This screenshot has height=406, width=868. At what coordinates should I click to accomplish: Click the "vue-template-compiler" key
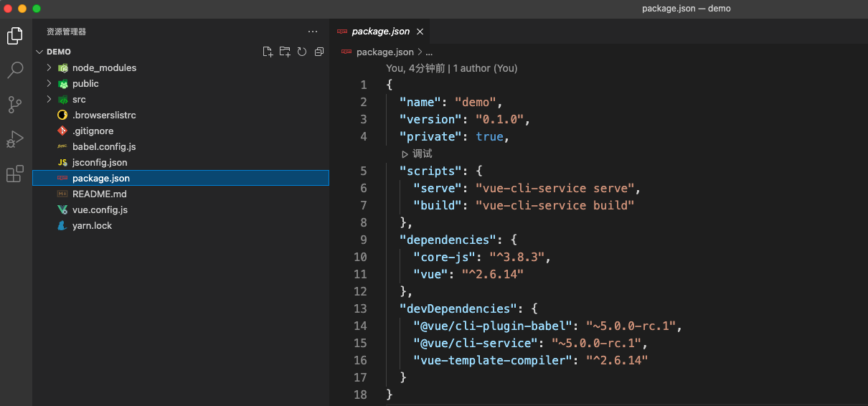pos(492,360)
